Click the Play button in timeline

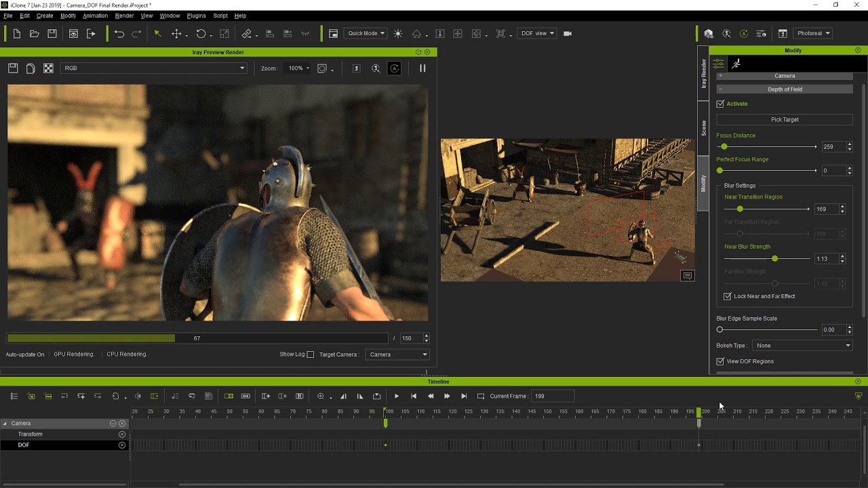(397, 396)
